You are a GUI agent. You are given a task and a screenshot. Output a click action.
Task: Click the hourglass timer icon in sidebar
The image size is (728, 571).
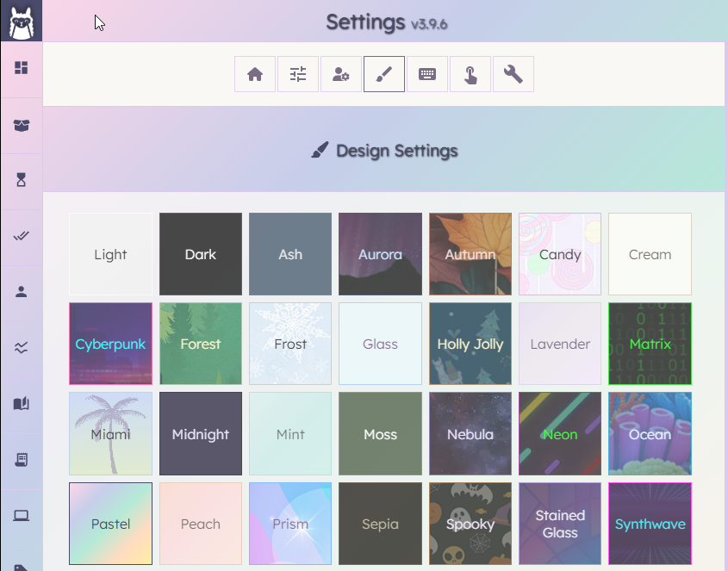[x=21, y=179]
